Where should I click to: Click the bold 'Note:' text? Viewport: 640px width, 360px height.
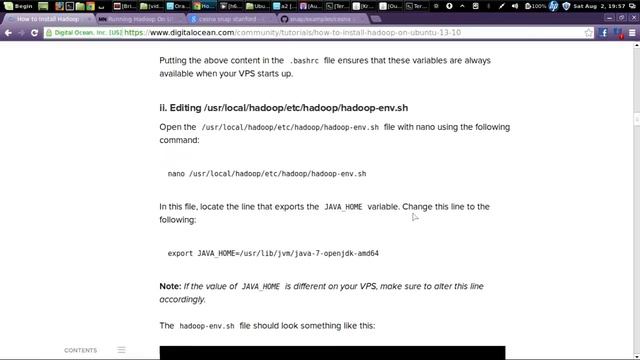pyautogui.click(x=170, y=286)
